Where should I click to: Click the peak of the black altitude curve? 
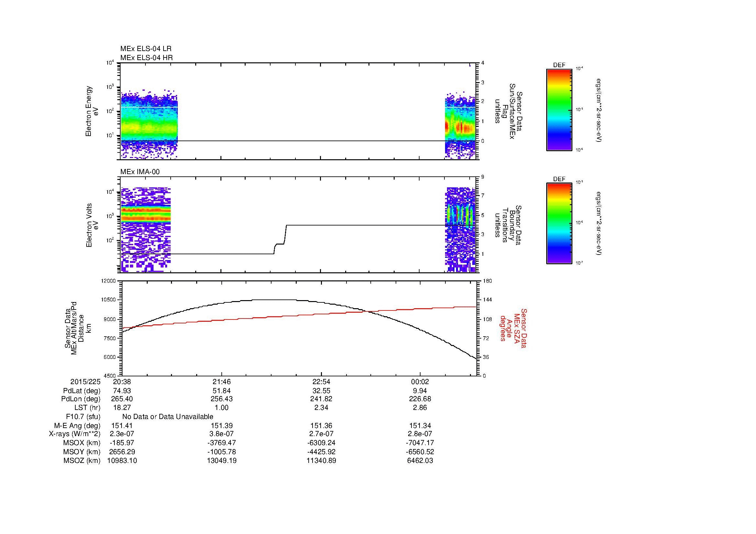pyautogui.click(x=275, y=300)
